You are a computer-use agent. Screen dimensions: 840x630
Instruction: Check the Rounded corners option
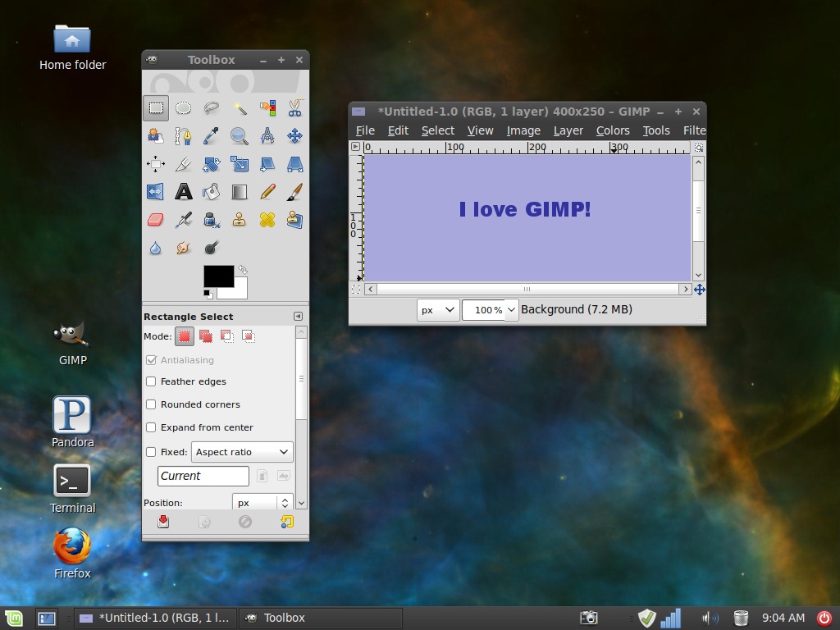(x=151, y=404)
